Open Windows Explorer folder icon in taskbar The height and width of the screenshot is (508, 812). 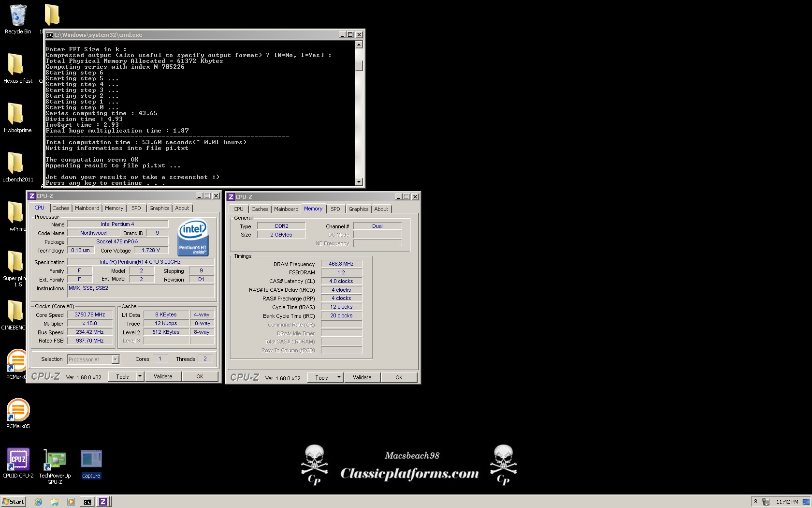pos(55,502)
